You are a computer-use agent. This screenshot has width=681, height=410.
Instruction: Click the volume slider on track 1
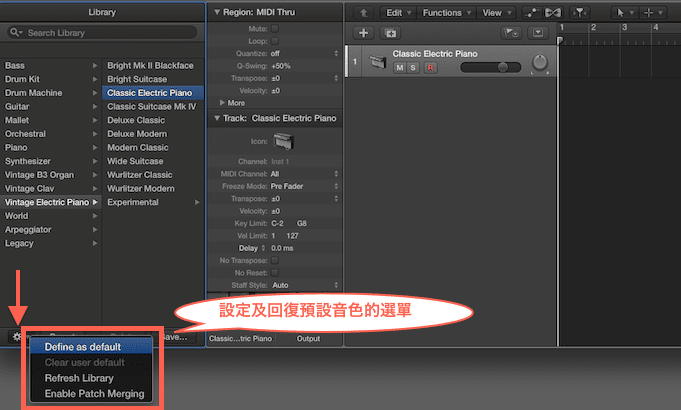(490, 67)
